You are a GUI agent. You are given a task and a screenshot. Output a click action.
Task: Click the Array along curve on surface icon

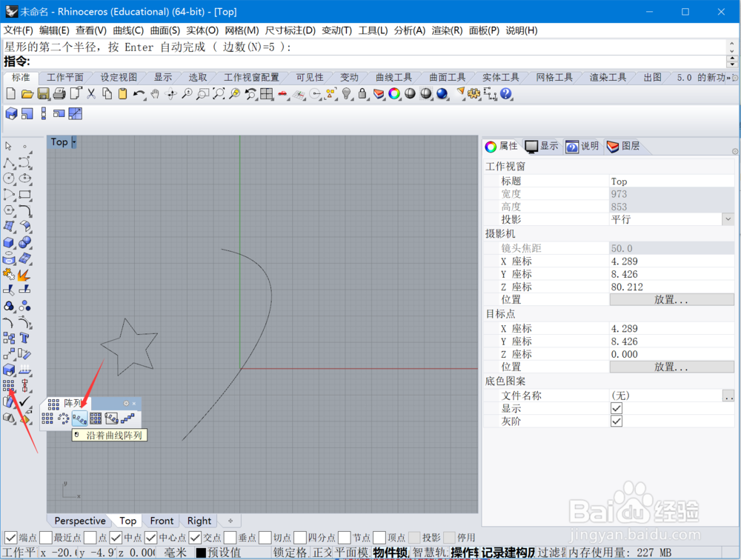tap(112, 419)
